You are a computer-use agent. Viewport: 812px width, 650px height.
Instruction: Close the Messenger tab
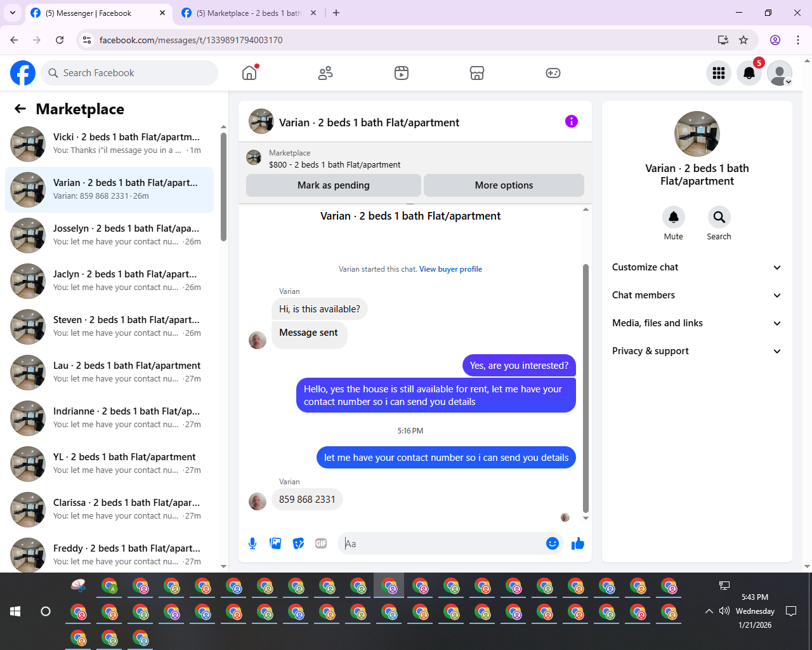162,13
